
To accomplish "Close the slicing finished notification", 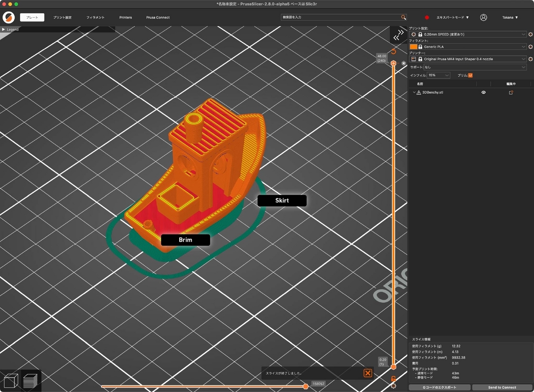I will [368, 373].
